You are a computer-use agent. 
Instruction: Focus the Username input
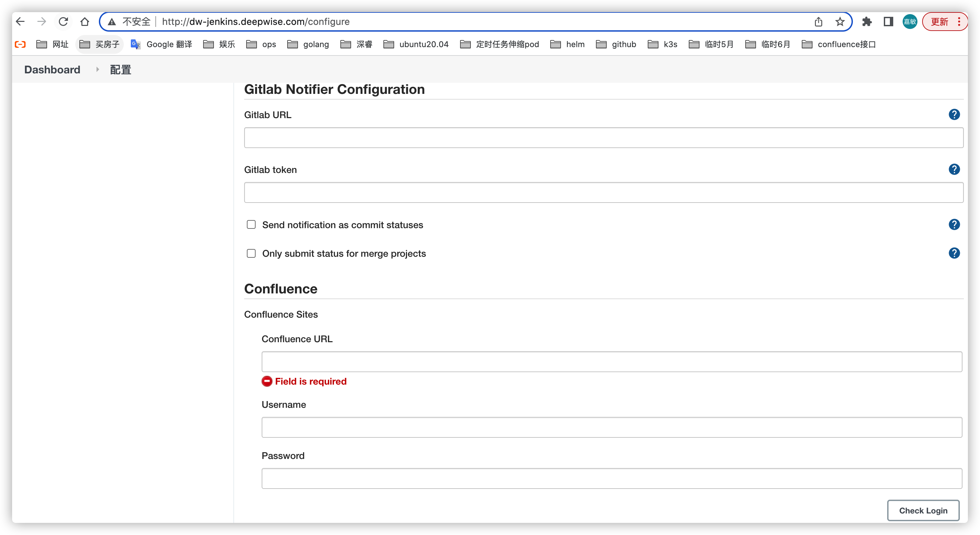click(x=612, y=427)
